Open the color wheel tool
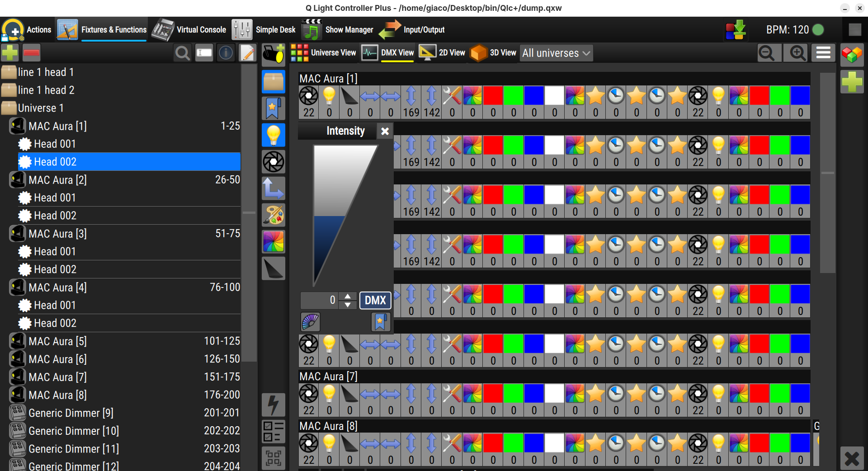Viewport: 868px width, 471px height. point(274,241)
